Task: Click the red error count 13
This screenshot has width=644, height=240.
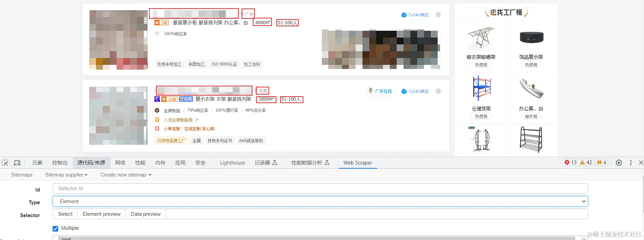Action: tap(571, 163)
